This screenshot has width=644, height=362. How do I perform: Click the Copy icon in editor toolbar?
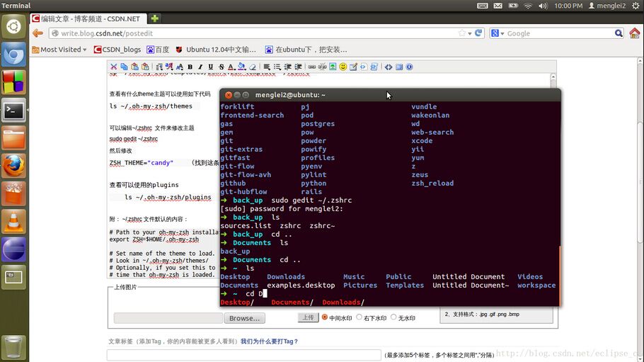point(124,67)
